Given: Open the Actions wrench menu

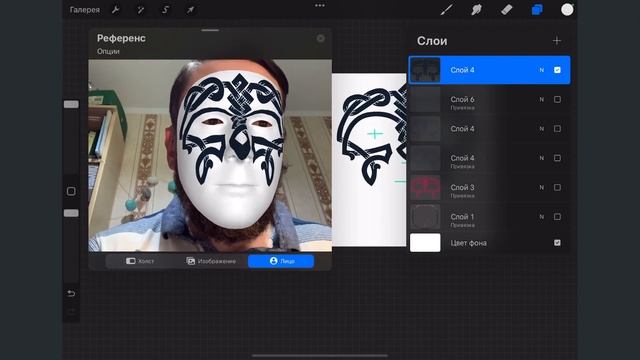Looking at the screenshot, I should tap(116, 10).
